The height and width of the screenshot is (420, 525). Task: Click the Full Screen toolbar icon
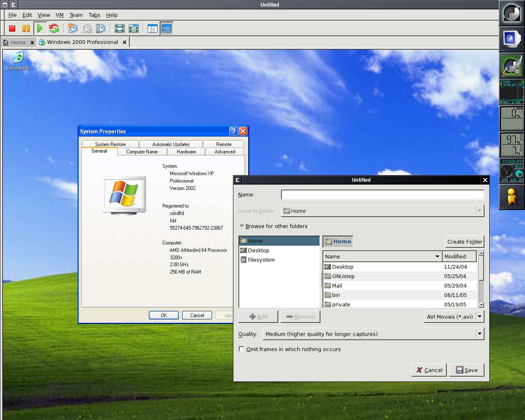(120, 28)
